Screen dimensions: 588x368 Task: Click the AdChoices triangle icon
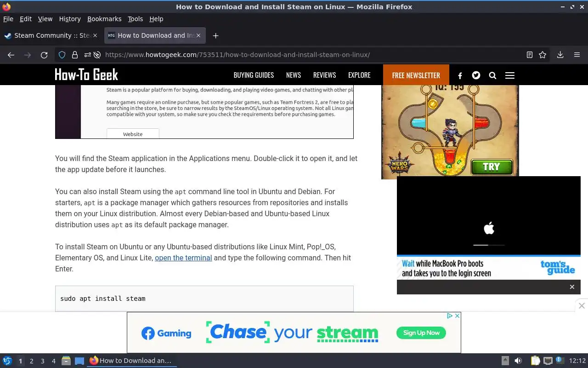450,316
